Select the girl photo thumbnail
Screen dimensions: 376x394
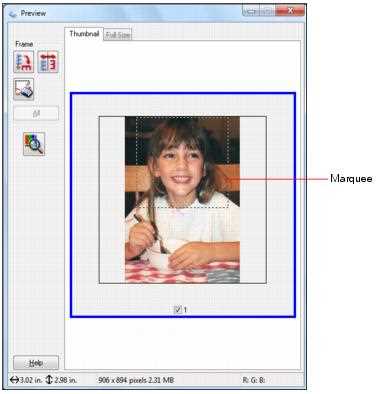(182, 200)
